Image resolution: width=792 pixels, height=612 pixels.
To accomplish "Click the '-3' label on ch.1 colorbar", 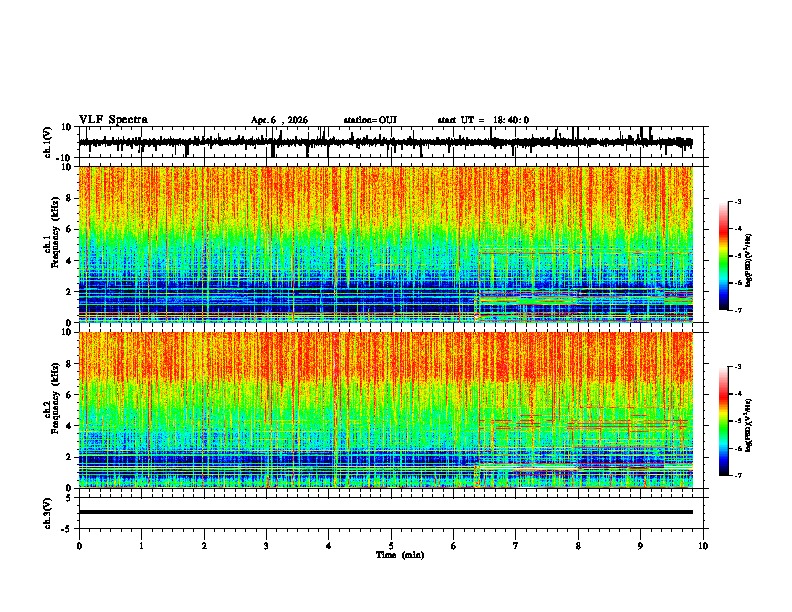I will click(x=737, y=202).
